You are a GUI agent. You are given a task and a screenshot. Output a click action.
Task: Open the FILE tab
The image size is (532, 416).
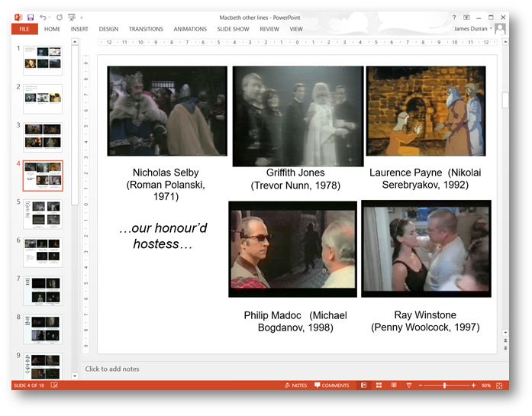point(24,29)
